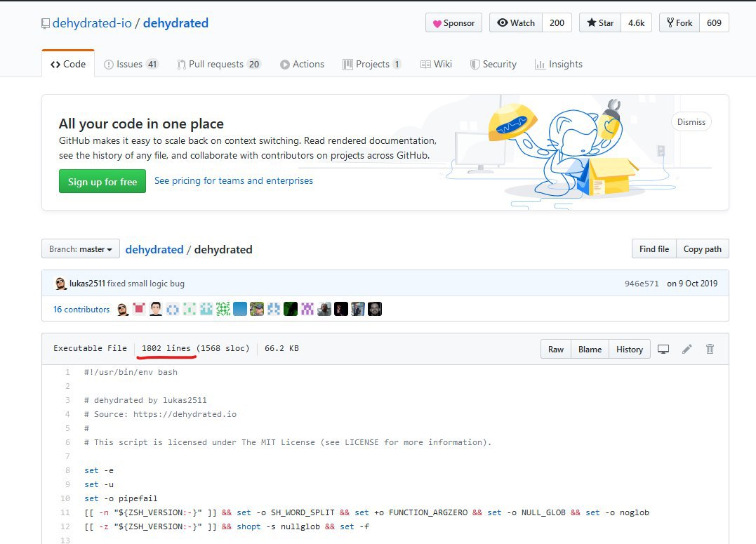Screen dimensions: 756x544
Task: Click line number 11
Action: coord(65,512)
